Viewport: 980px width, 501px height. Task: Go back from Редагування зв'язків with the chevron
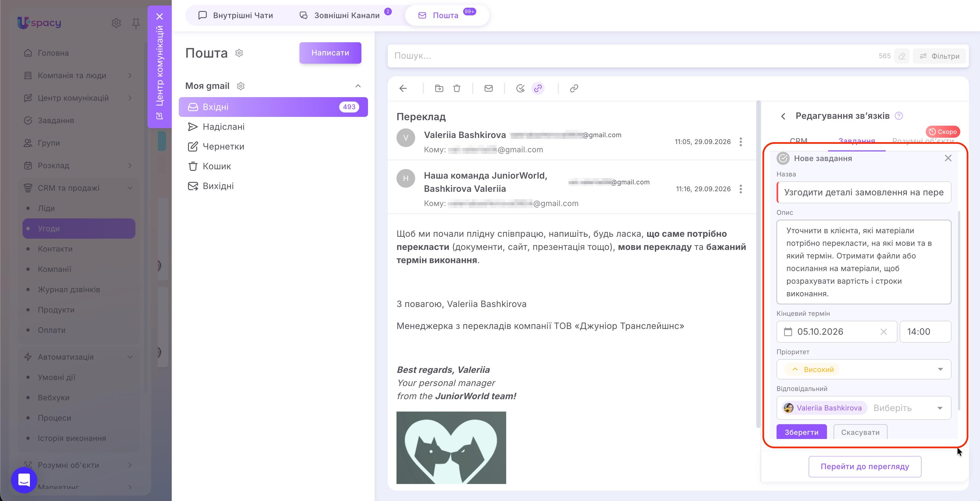783,116
